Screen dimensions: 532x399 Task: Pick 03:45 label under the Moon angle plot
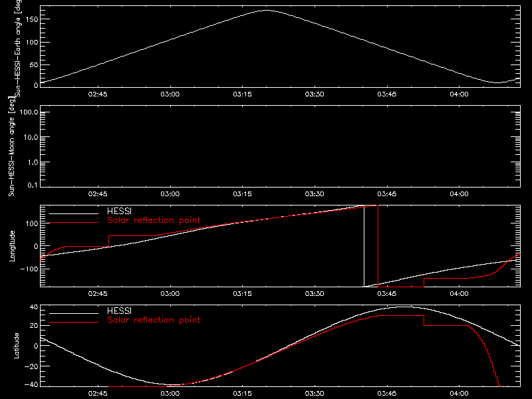pos(387,194)
